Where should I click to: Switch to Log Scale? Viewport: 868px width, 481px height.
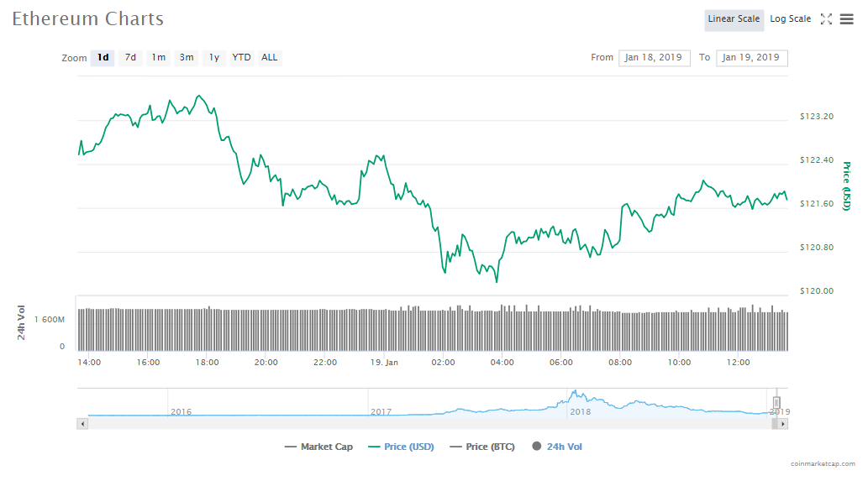coord(790,19)
